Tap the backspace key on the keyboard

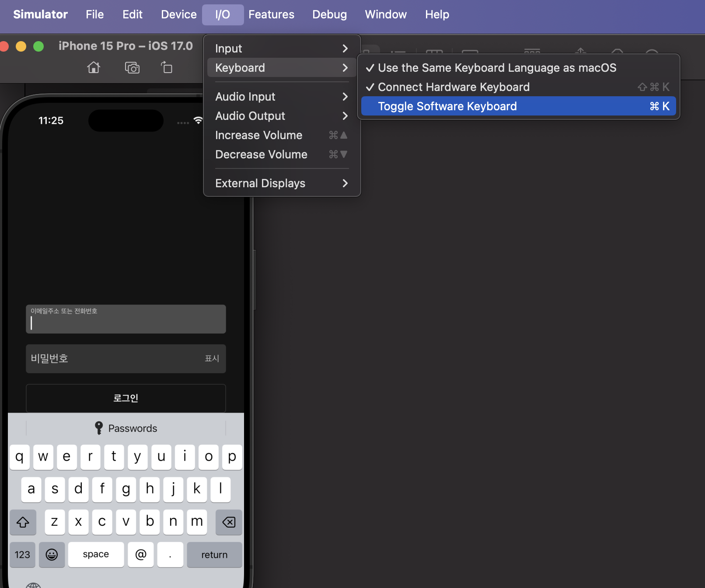229,521
